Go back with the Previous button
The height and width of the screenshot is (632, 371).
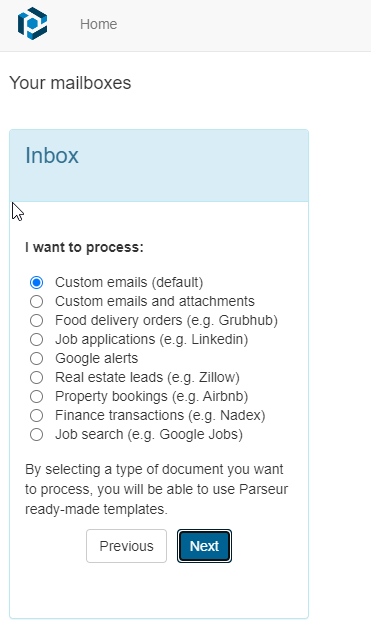click(126, 546)
